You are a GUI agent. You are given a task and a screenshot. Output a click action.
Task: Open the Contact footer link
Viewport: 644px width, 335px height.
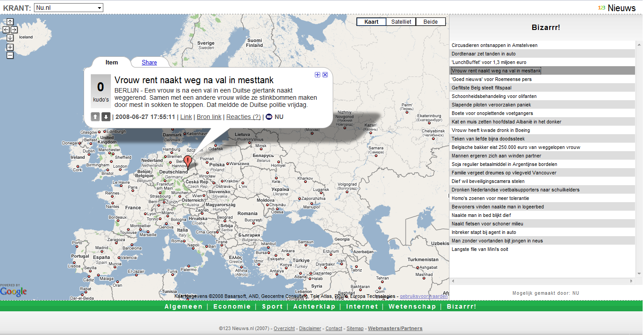(334, 328)
